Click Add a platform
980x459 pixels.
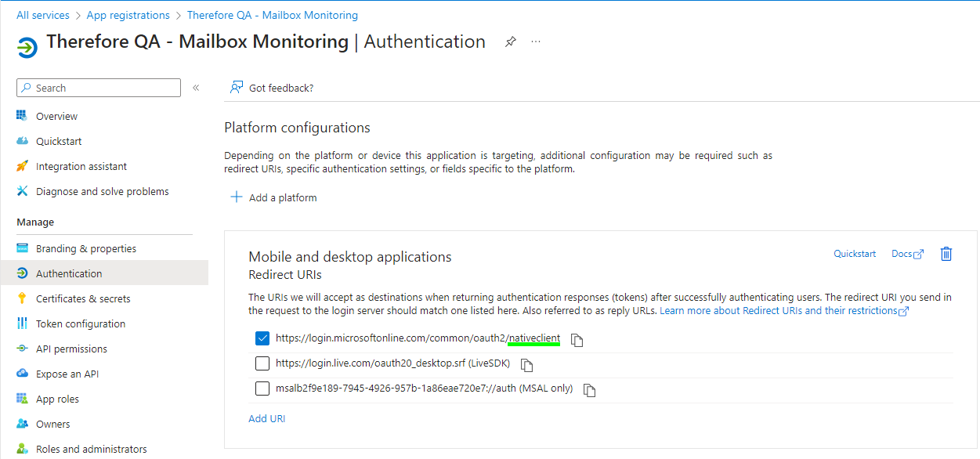pyautogui.click(x=273, y=197)
